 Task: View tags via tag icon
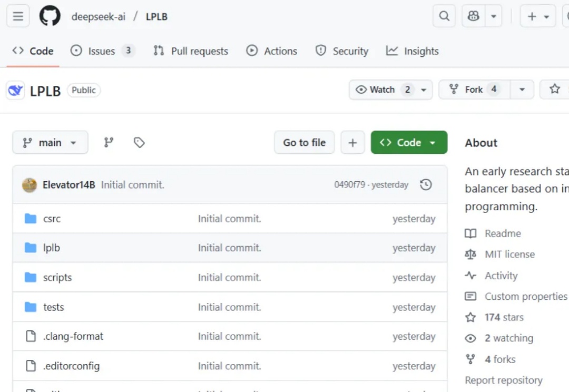point(139,142)
